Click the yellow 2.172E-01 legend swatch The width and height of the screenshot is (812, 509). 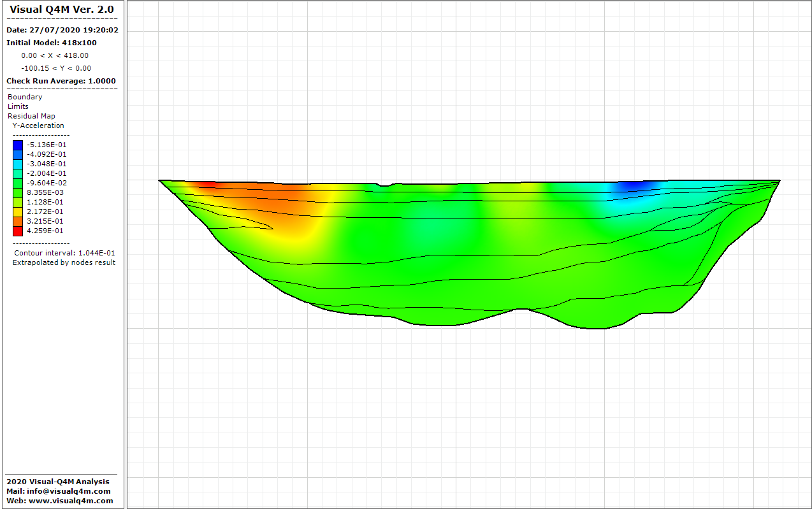click(17, 211)
